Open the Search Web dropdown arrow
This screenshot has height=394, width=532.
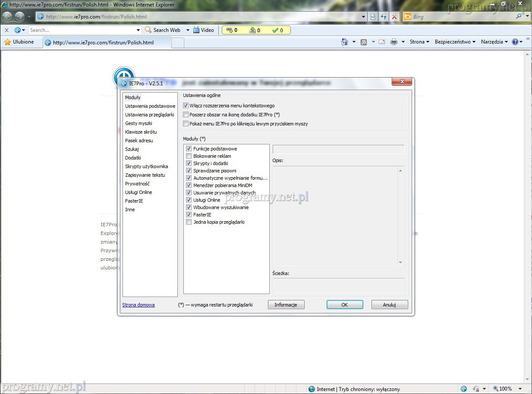click(x=188, y=30)
